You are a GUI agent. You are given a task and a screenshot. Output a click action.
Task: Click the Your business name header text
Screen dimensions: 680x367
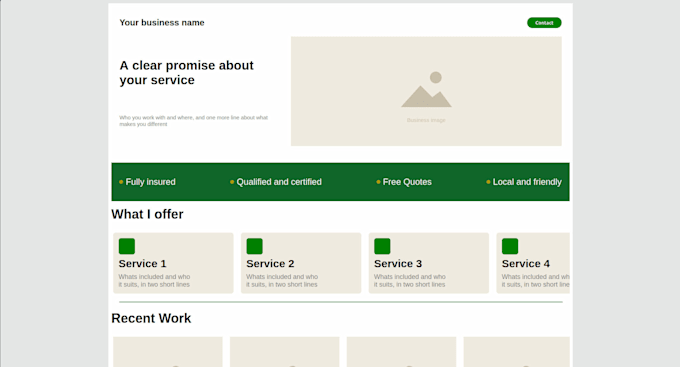click(x=162, y=23)
